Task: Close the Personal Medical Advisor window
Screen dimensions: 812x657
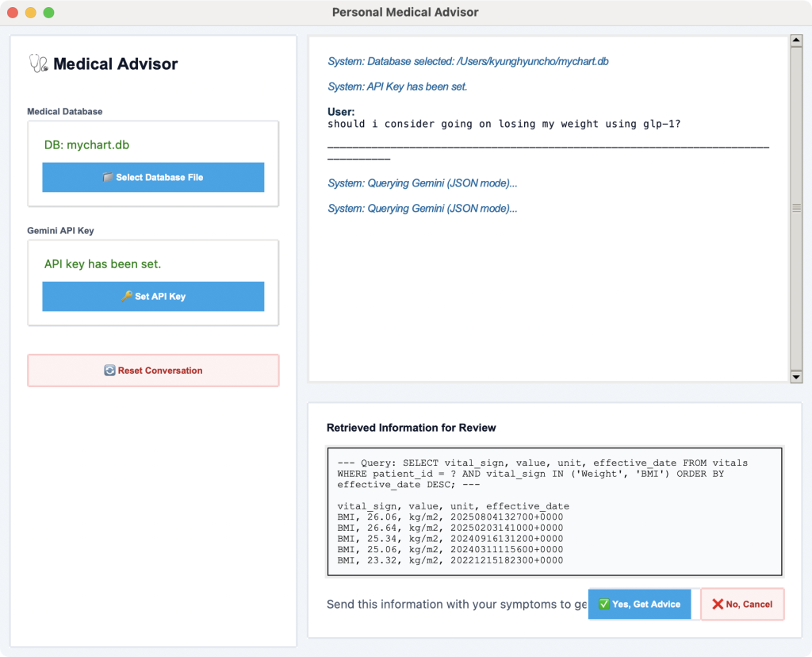Action: tap(13, 13)
